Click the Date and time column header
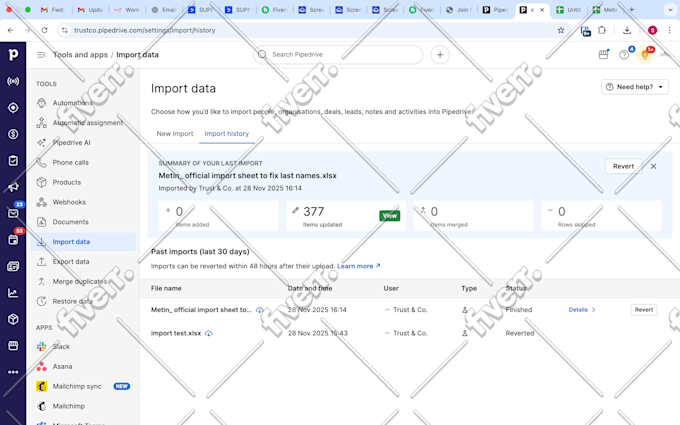Image resolution: width=680 pixels, height=425 pixels. [310, 288]
